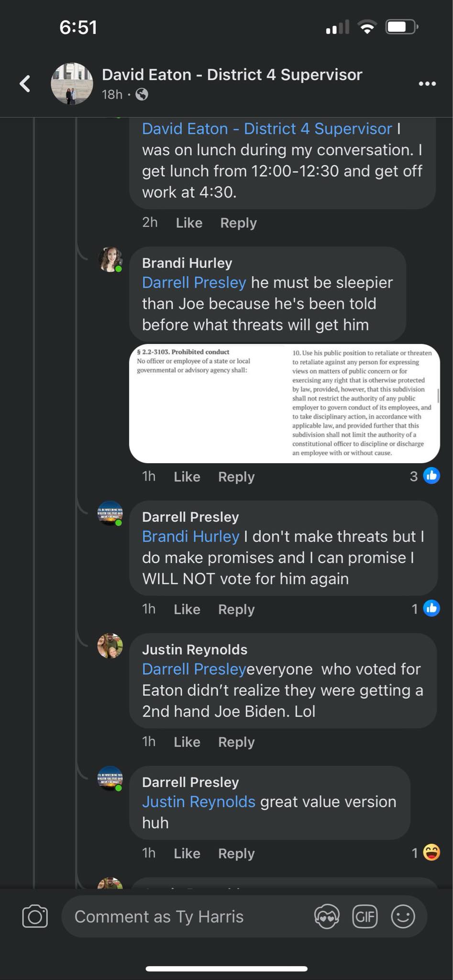Open Brandi Hurley's profile avatar

tap(110, 259)
